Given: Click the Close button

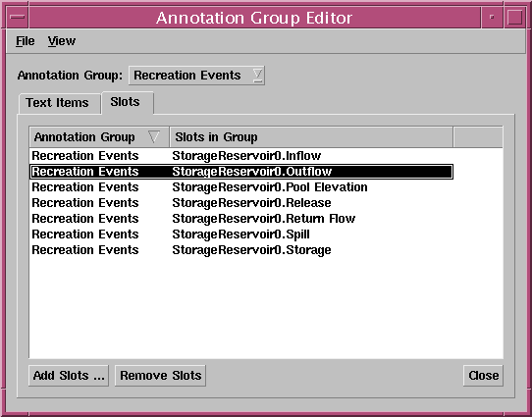Looking at the screenshot, I should coord(483,375).
